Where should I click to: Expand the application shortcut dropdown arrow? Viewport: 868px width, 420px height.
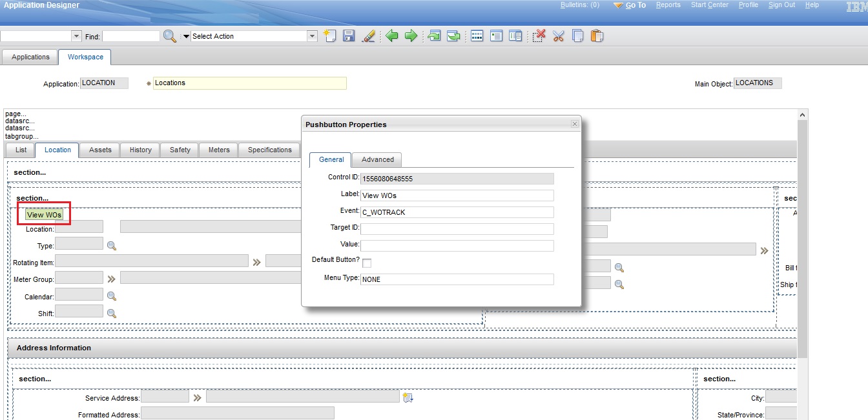[76, 36]
